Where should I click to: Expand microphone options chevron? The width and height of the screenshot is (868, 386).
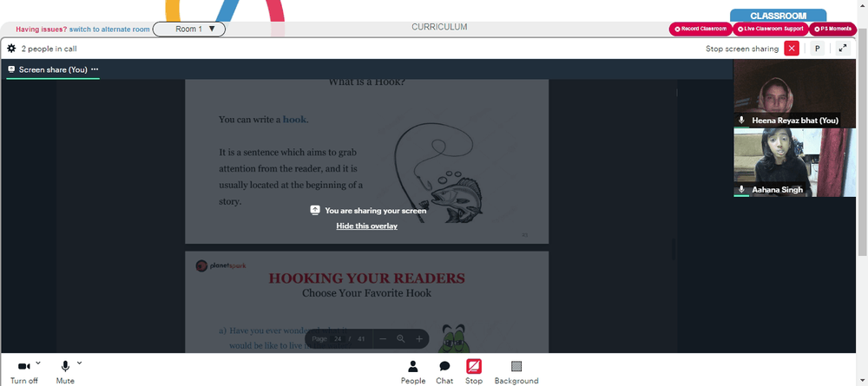pos(79,363)
